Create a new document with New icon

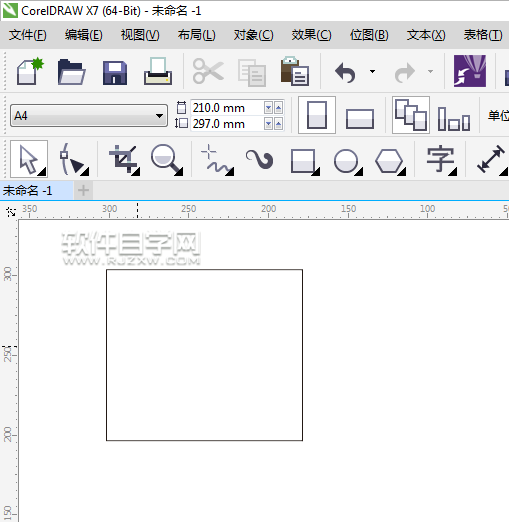[x=30, y=71]
